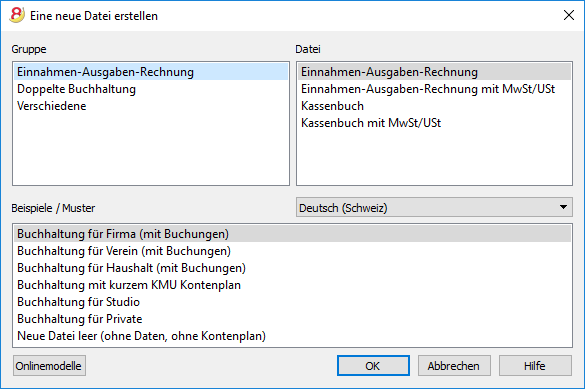The image size is (585, 389).
Task: Select Verschiedene group
Action: point(151,106)
